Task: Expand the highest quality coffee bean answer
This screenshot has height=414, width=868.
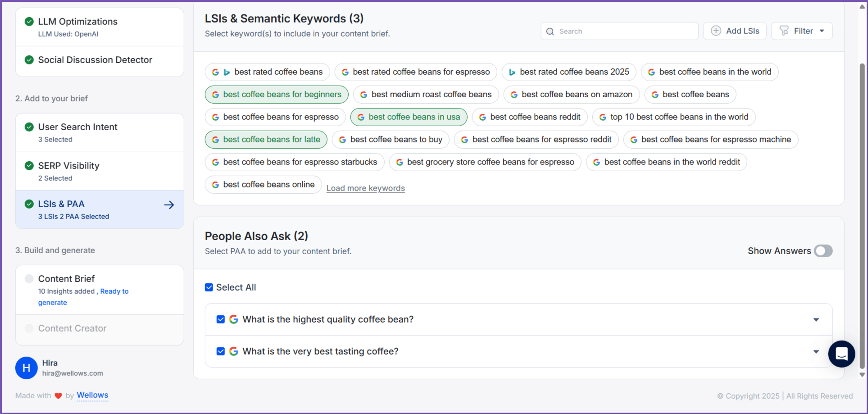Action: click(816, 319)
